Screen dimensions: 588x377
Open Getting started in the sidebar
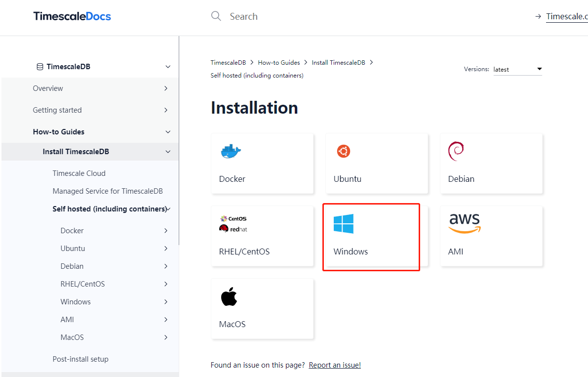point(57,110)
